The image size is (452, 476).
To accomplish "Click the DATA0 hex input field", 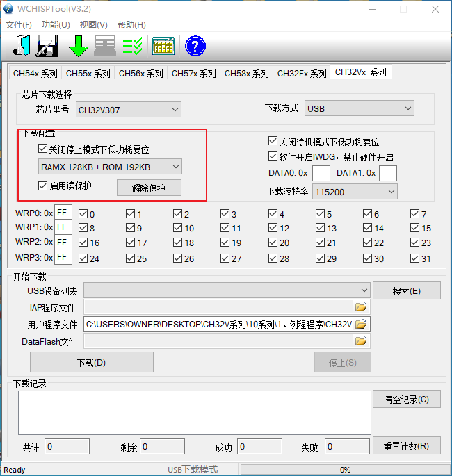I will (321, 173).
